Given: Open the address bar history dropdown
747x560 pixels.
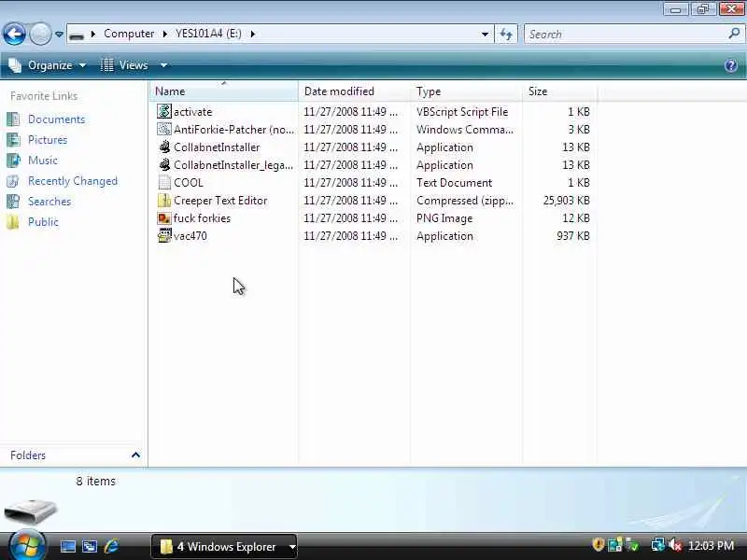Looking at the screenshot, I should pos(485,35).
